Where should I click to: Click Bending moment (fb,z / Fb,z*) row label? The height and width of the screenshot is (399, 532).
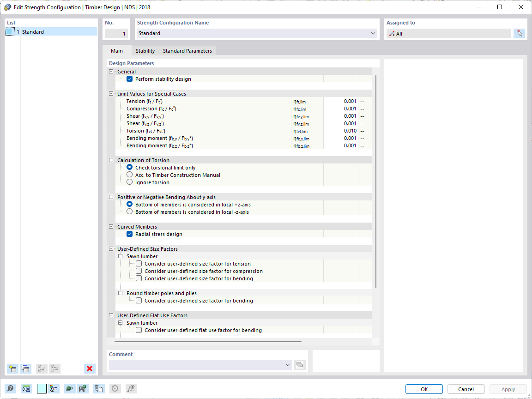tap(160, 145)
